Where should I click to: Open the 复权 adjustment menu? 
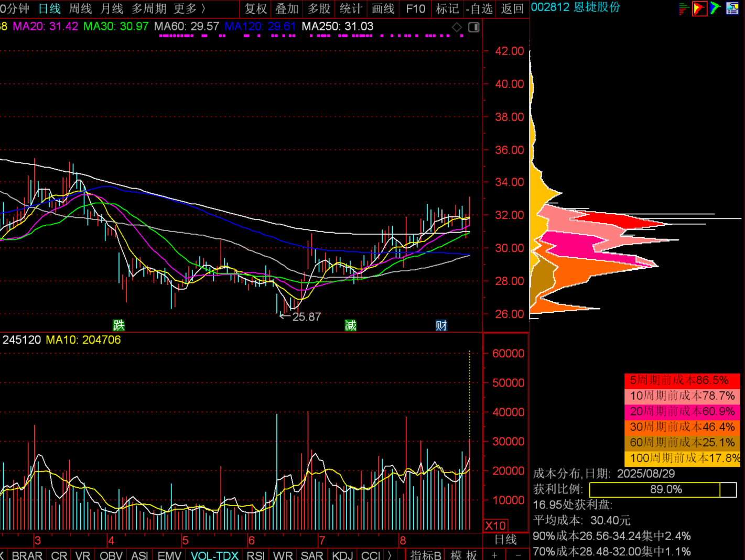click(256, 9)
